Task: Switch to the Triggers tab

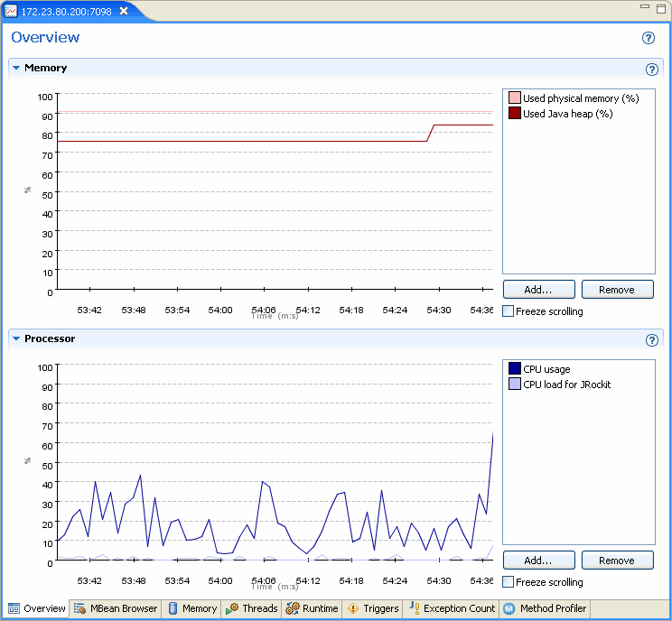Action: (373, 608)
